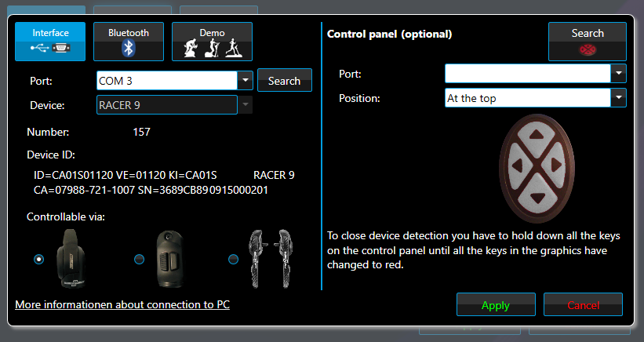644x342 pixels.
Task: Open the Position 'At the top' dropdown
Action: click(618, 98)
